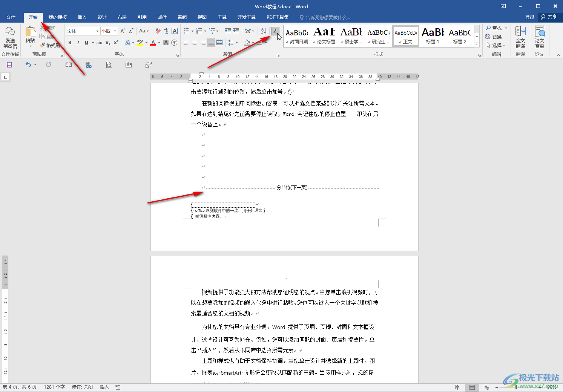This screenshot has height=392, width=563.
Task: Click the Undo arrow icon
Action: click(28, 65)
